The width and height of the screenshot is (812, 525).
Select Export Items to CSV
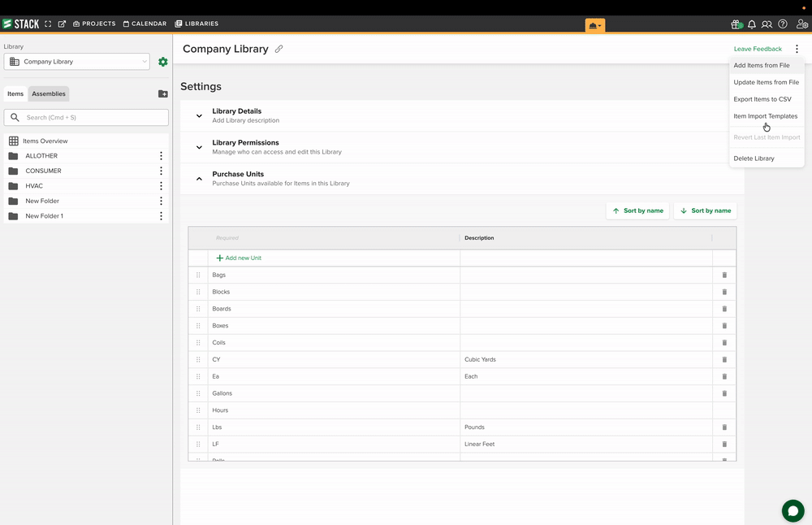click(x=762, y=99)
